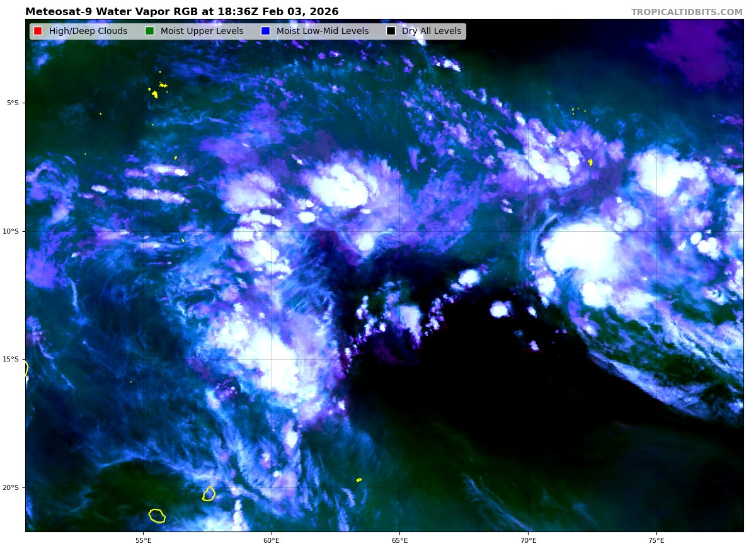756x546 pixels.
Task: Click the small Rodrigues island outline
Action: [359, 480]
